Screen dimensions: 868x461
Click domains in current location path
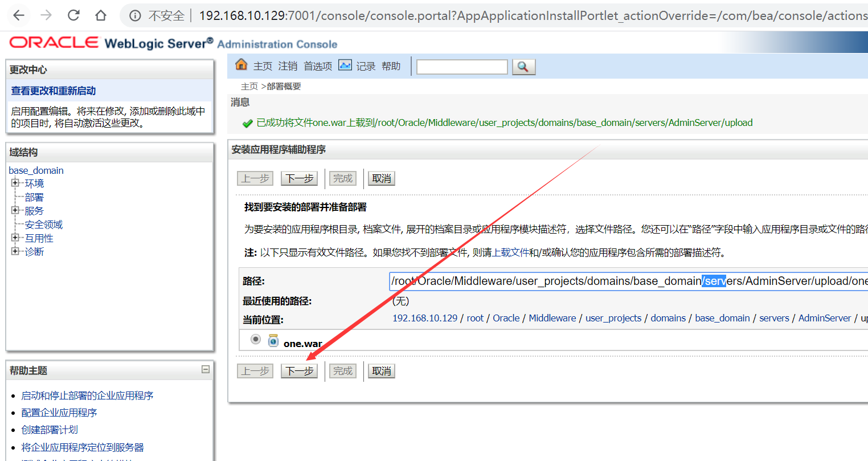(x=668, y=318)
